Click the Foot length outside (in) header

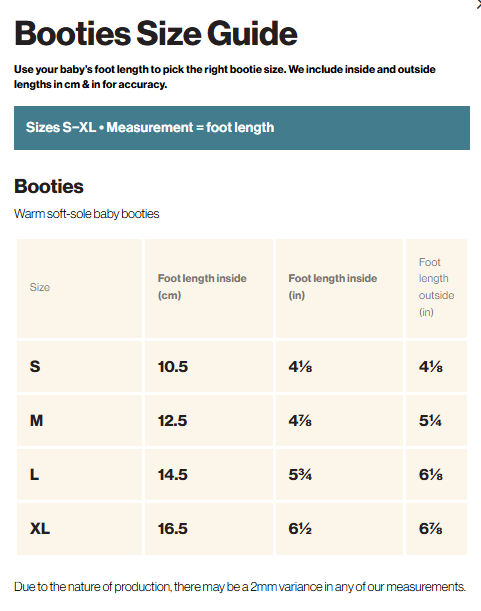[436, 288]
